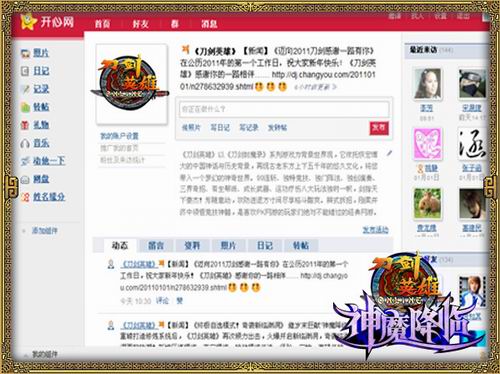Switch to the 照片 tab

tap(229, 246)
